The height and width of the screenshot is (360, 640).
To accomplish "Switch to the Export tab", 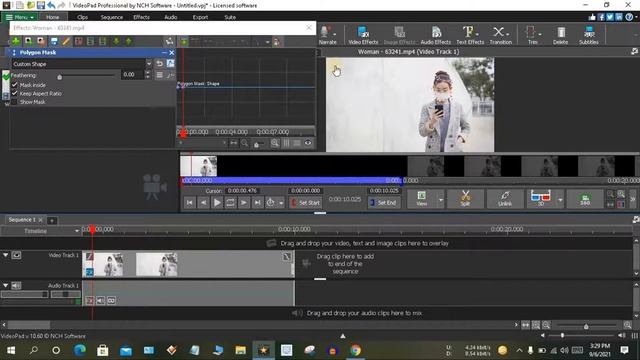I will coord(200,17).
